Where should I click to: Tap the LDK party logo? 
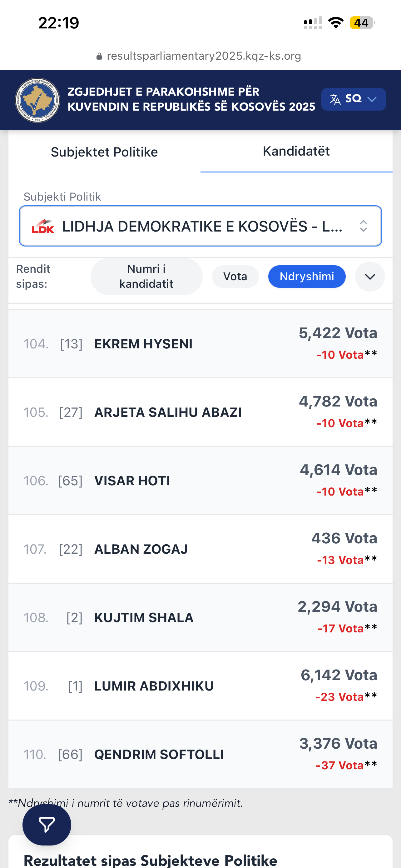pyautogui.click(x=43, y=226)
